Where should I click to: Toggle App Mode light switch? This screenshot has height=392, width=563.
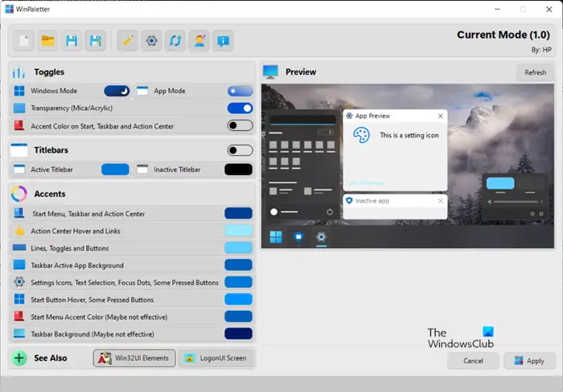click(x=240, y=91)
